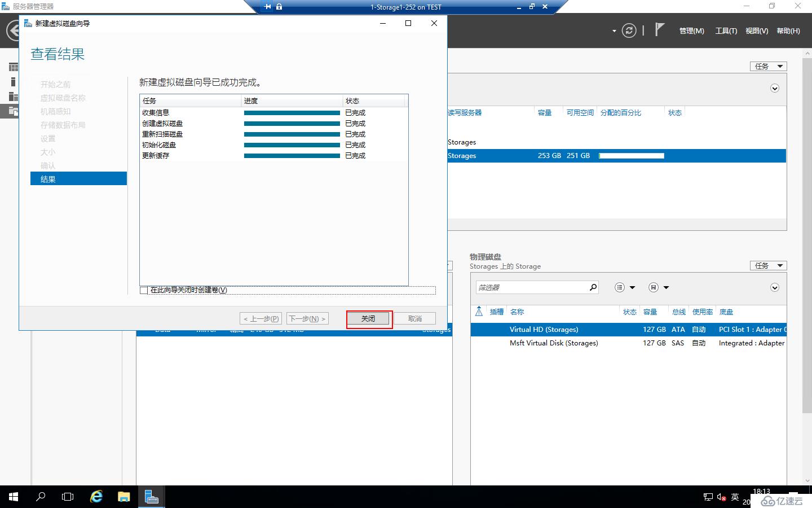812x508 pixels.
Task: Open the Windows Start button
Action: point(14,497)
